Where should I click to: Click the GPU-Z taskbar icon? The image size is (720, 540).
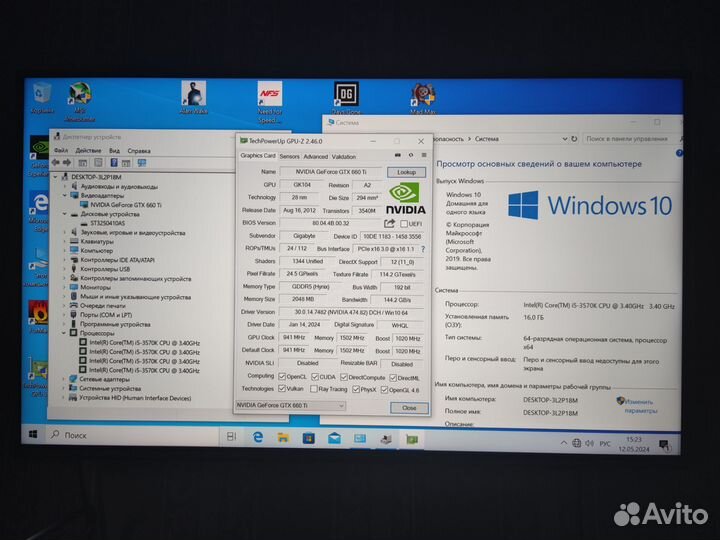click(x=412, y=440)
